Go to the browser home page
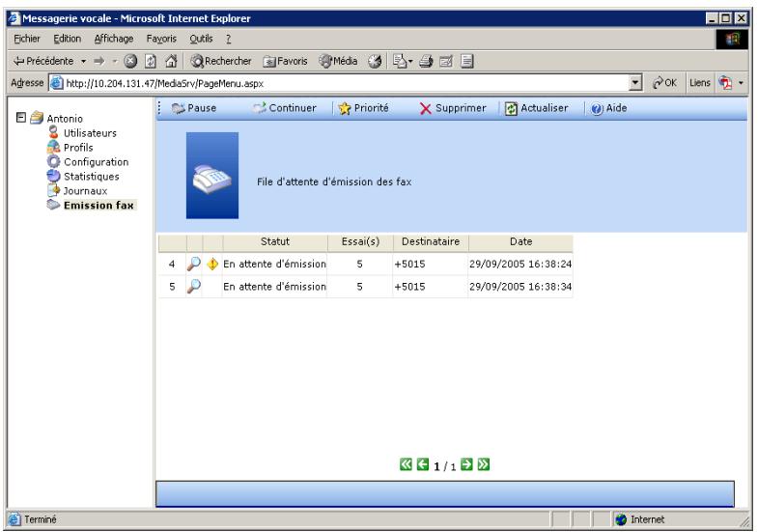 [x=171, y=61]
